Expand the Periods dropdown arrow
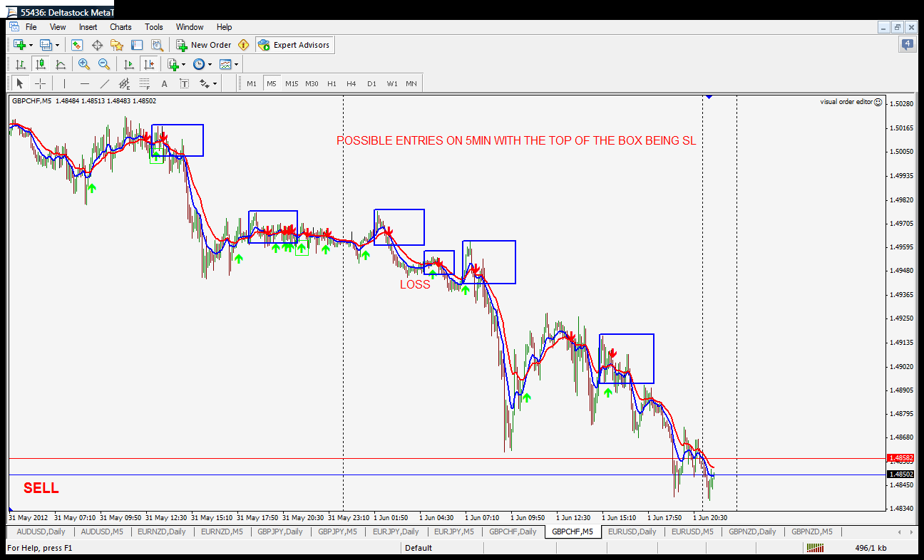The height and width of the screenshot is (560, 924). pyautogui.click(x=210, y=64)
